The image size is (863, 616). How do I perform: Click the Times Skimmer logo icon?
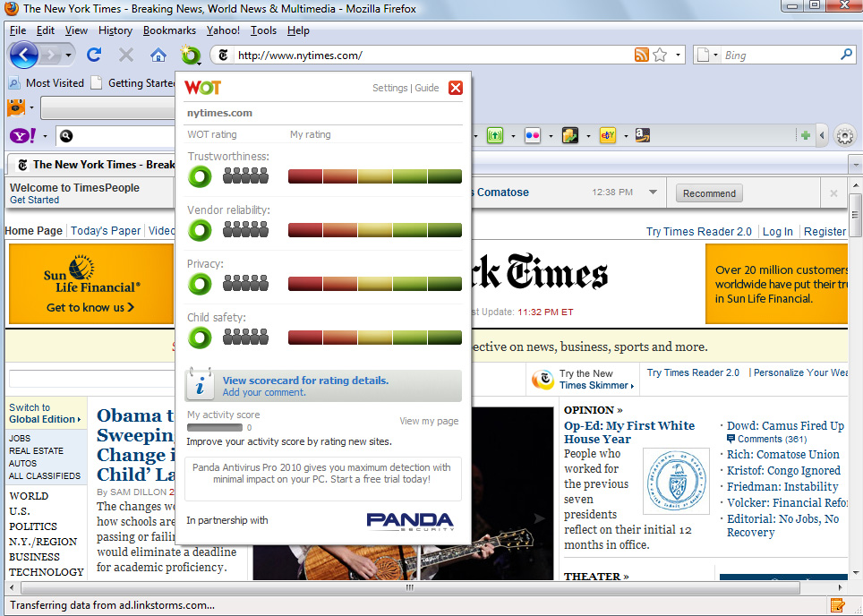(543, 380)
